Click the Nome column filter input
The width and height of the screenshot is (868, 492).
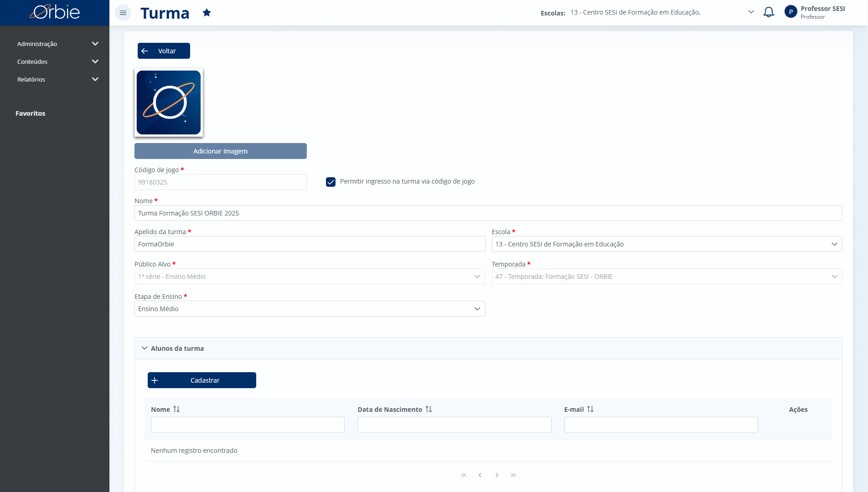(248, 425)
